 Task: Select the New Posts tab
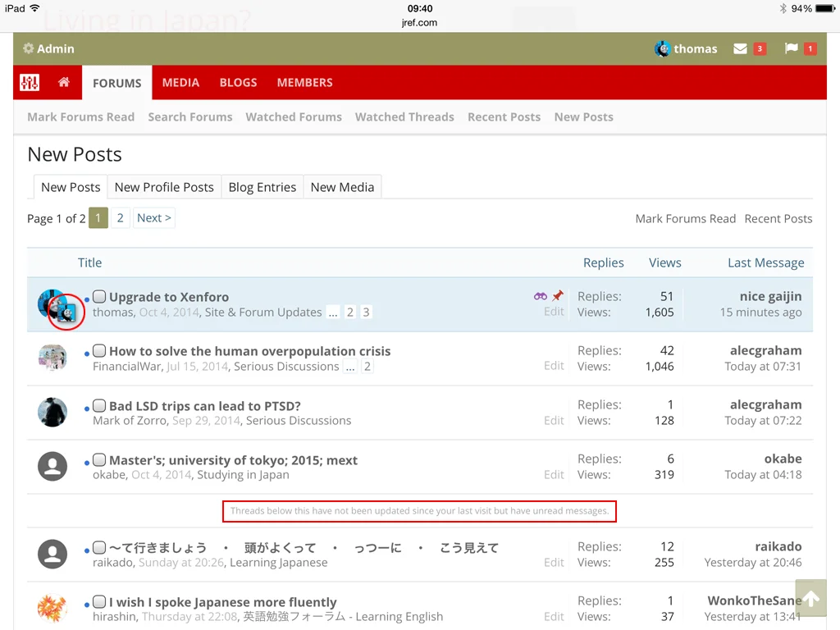click(71, 187)
